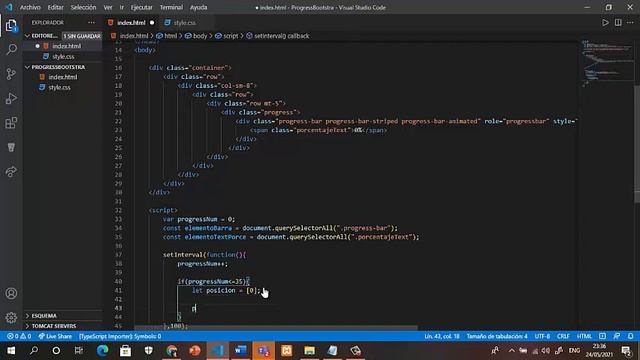Image resolution: width=640 pixels, height=360 pixels.
Task: Change HTML language mode
Action: point(584,336)
